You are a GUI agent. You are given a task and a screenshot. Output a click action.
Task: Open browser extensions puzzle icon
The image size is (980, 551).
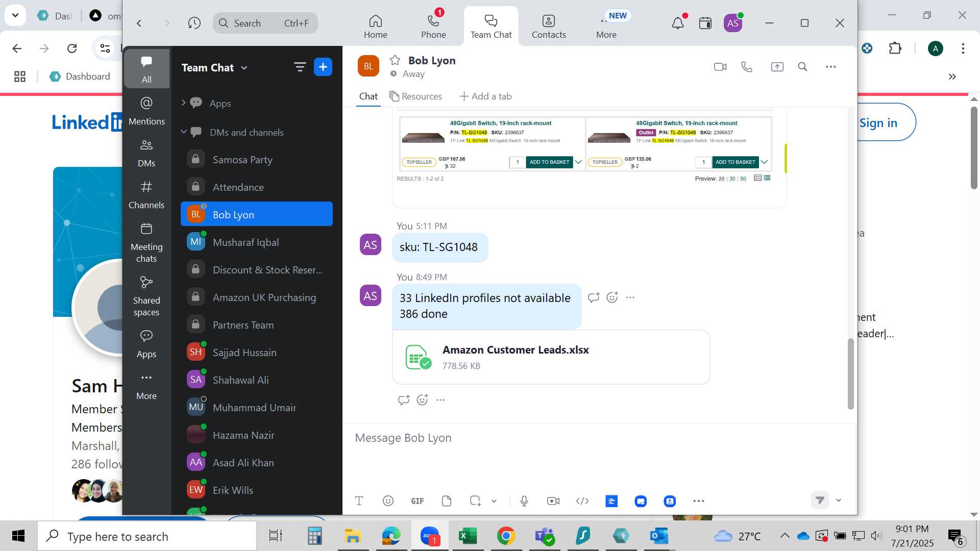tap(895, 48)
